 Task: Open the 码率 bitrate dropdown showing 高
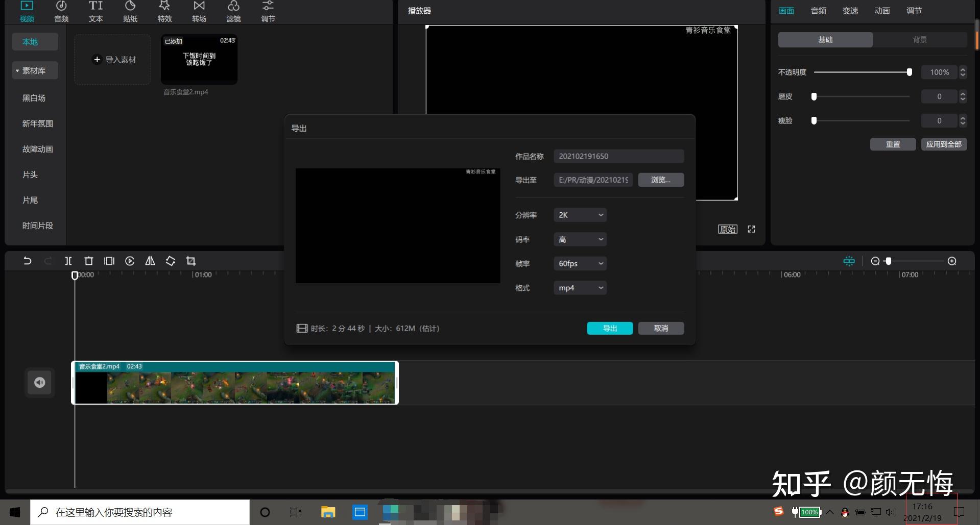click(x=580, y=239)
